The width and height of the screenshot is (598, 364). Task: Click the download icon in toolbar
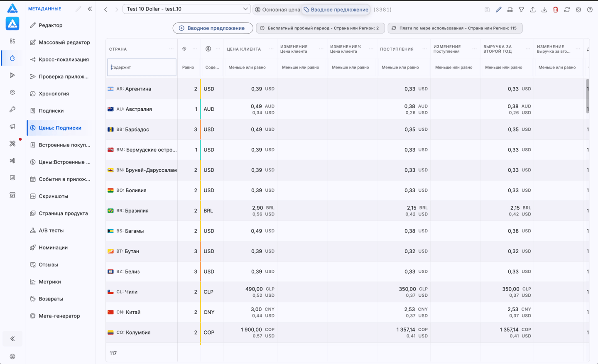coord(544,10)
